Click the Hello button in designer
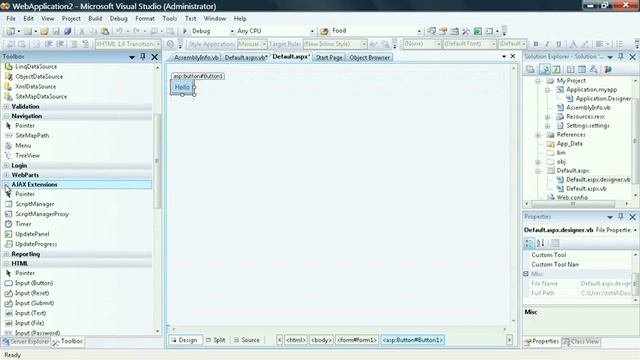Image resolution: width=640 pixels, height=360 pixels. (x=182, y=87)
